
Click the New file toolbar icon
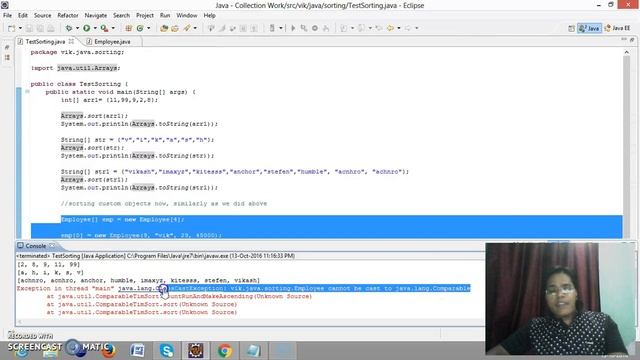[11, 28]
